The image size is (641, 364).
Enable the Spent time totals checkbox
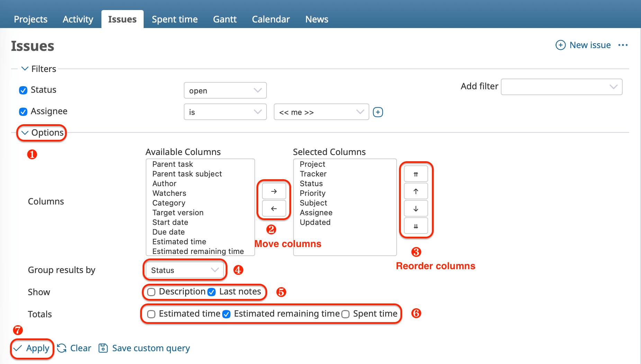click(345, 314)
